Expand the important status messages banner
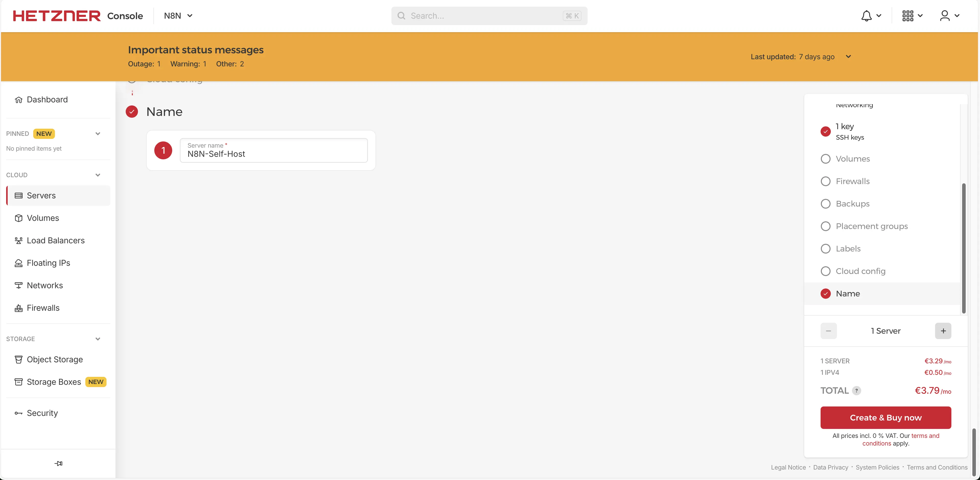 pos(848,57)
